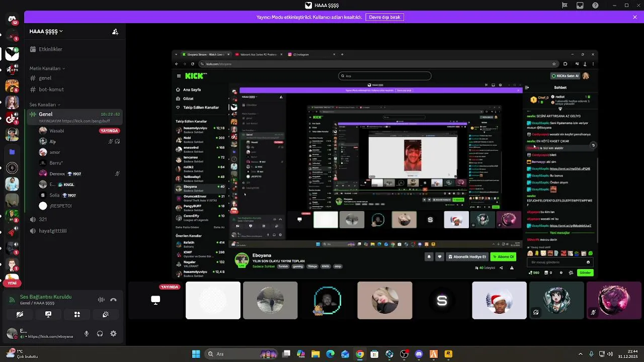Click Abone Ol in streamed Kick page
Screen dimensions: 644x362
pyautogui.click(x=503, y=256)
